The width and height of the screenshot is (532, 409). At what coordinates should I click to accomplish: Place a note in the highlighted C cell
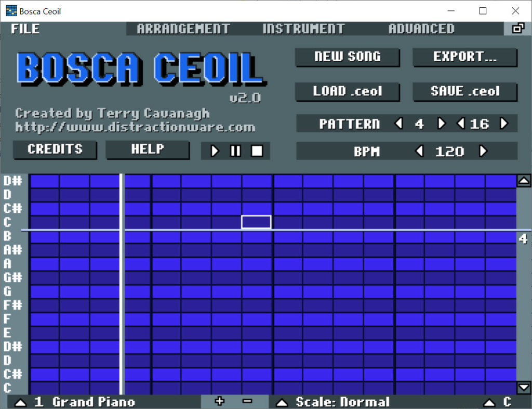256,222
